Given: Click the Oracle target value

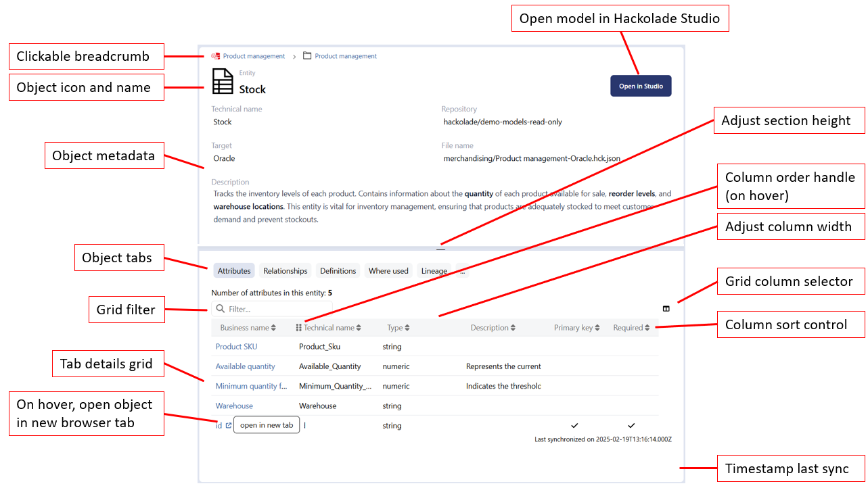Looking at the screenshot, I should [224, 159].
